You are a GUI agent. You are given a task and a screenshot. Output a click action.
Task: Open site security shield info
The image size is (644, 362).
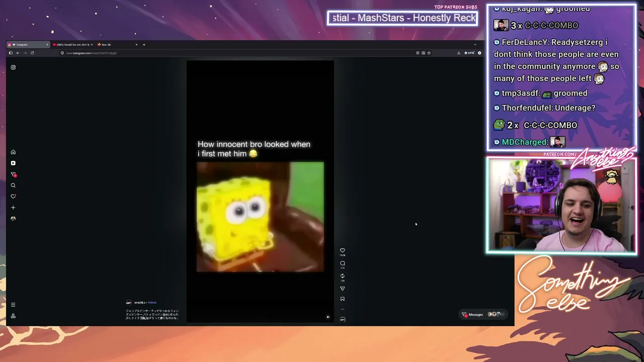(62, 53)
